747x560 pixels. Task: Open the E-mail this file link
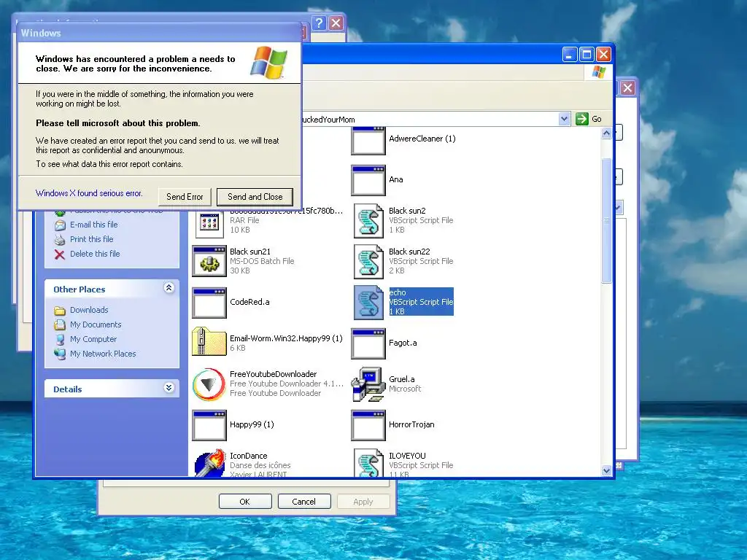point(94,225)
